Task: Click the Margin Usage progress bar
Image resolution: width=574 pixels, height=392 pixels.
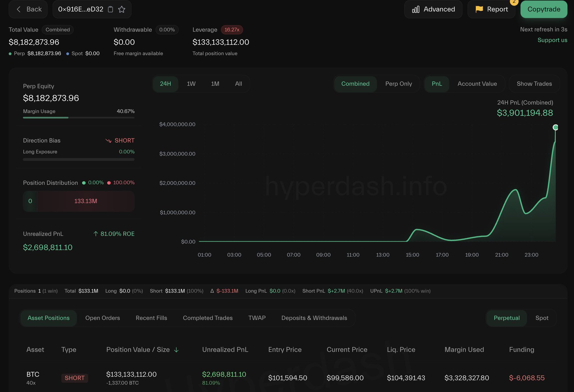Action: click(x=79, y=118)
